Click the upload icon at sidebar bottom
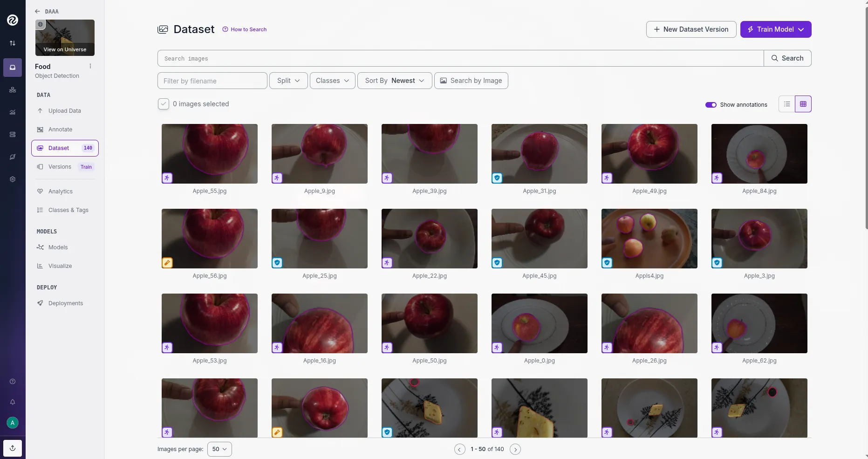 coord(13,448)
